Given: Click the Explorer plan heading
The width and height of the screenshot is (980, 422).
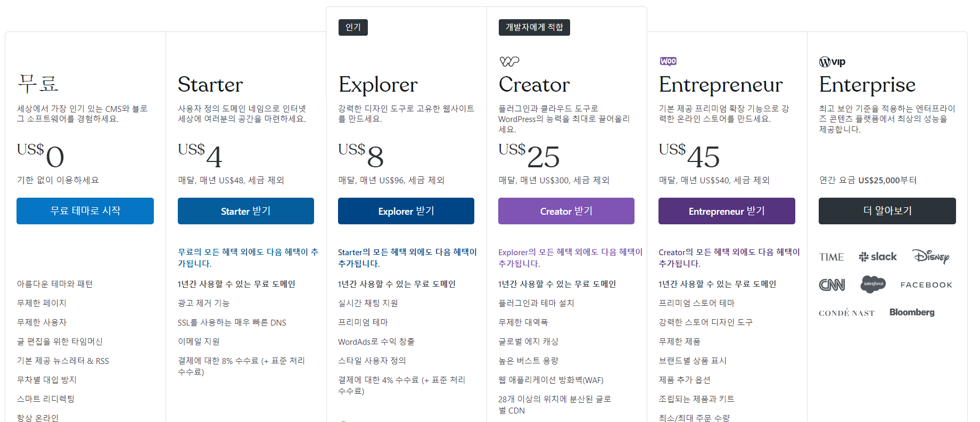Looking at the screenshot, I should tap(378, 85).
